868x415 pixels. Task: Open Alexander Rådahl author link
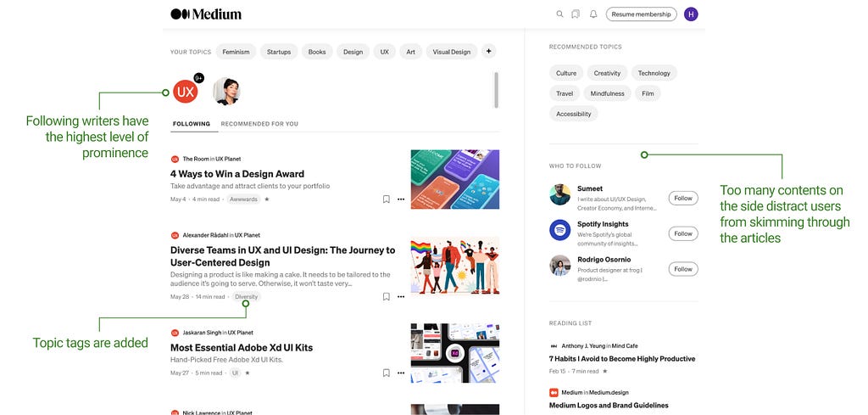pyautogui.click(x=205, y=235)
